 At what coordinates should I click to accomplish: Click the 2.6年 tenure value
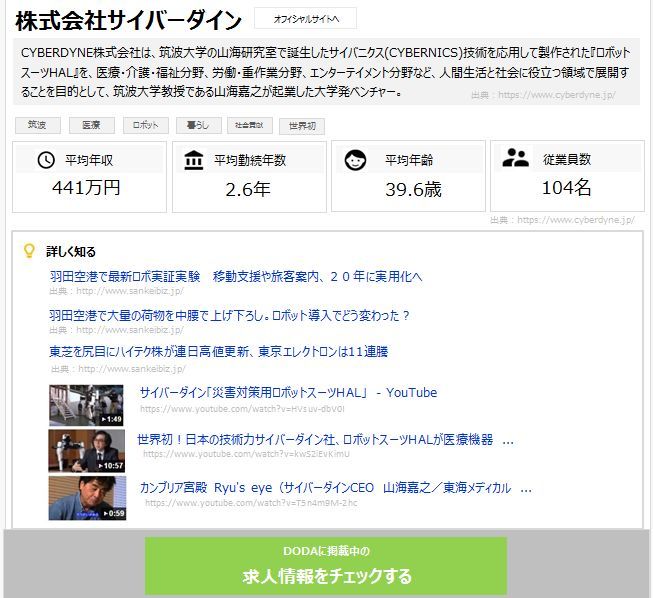(248, 189)
